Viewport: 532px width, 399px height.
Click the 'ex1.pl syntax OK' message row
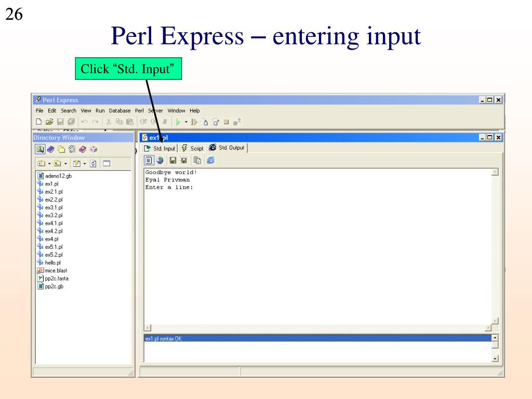click(x=318, y=338)
